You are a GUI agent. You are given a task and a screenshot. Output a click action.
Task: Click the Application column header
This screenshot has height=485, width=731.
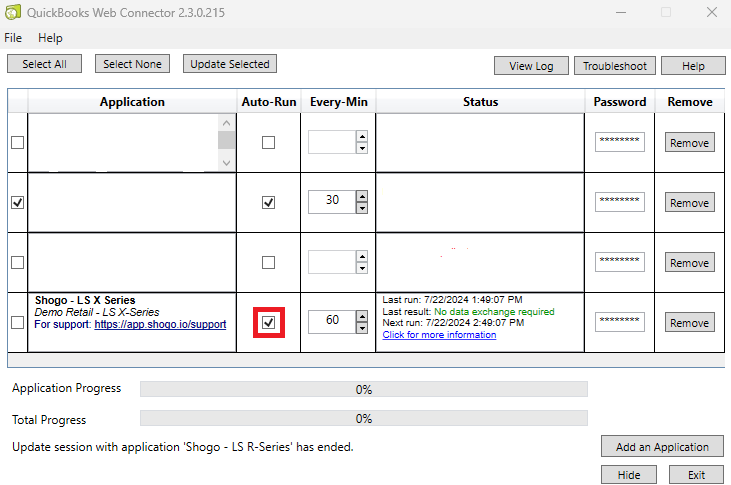132,102
